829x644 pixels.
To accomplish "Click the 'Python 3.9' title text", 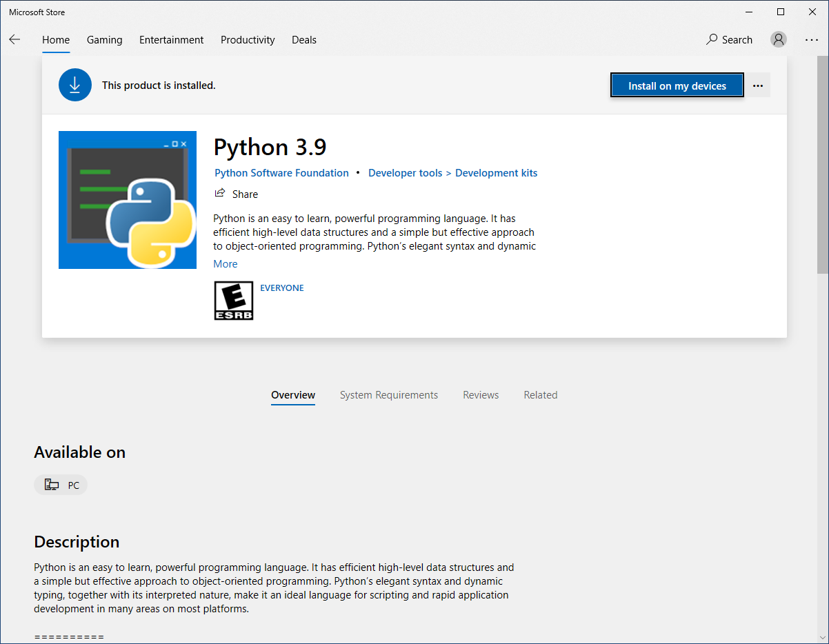I will click(x=270, y=147).
